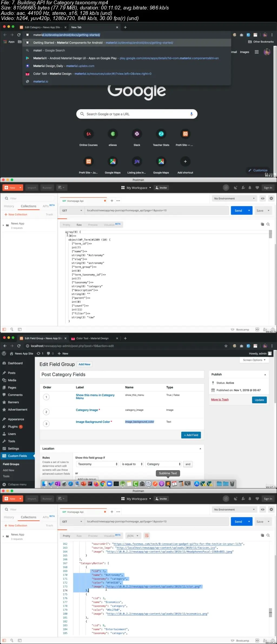This screenshot has height=644, width=277.
Task: Open Finder from the dock
Action: tap(45, 484)
